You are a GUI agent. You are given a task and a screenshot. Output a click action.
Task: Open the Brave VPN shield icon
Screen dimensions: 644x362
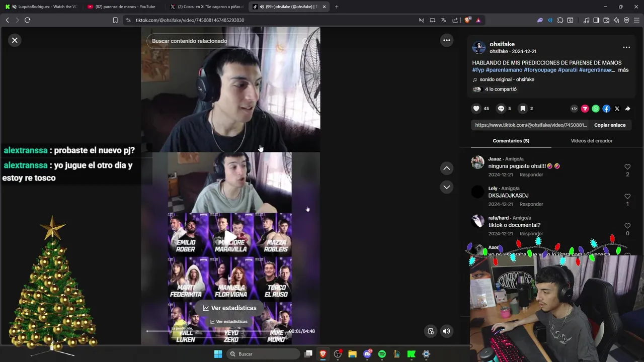(626, 20)
